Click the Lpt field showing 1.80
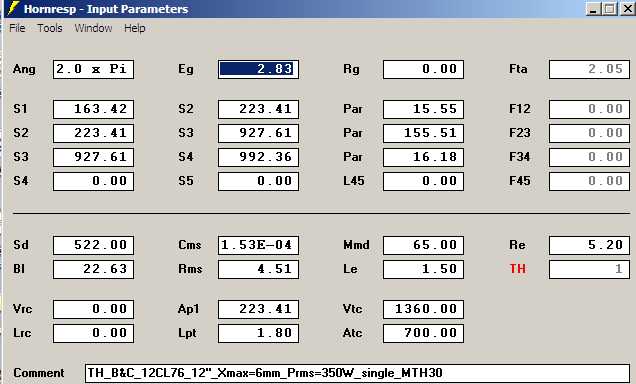Image resolution: width=636 pixels, height=384 pixels. [x=258, y=333]
